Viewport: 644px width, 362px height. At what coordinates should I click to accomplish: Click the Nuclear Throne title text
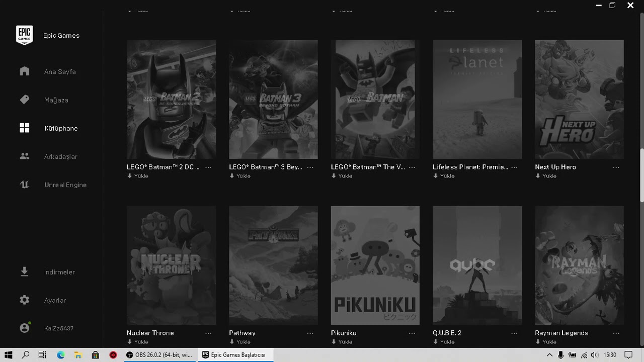click(150, 333)
